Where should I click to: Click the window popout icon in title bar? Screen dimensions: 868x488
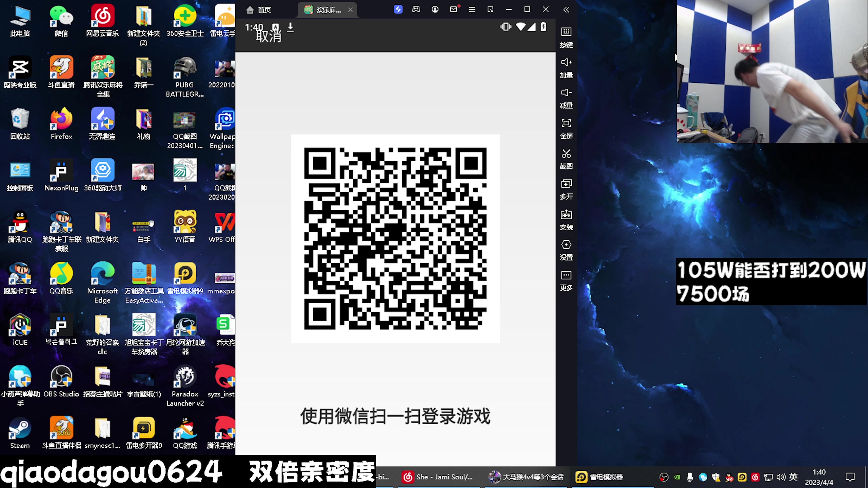coord(490,9)
